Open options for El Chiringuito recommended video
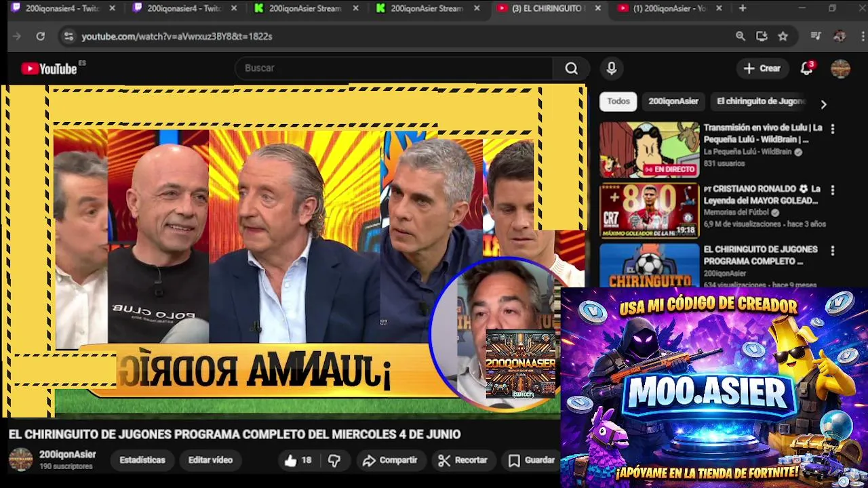The image size is (868, 488). click(x=833, y=251)
